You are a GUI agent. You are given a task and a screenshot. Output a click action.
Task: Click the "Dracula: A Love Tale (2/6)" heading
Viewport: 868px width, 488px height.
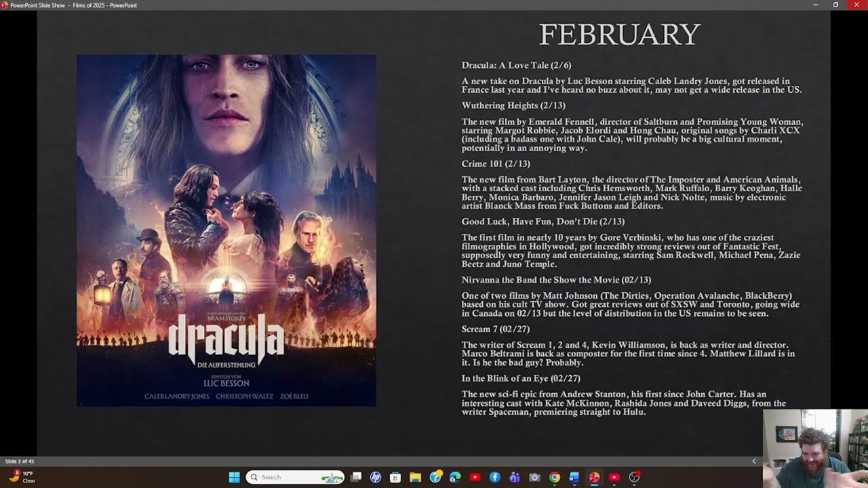tap(517, 66)
